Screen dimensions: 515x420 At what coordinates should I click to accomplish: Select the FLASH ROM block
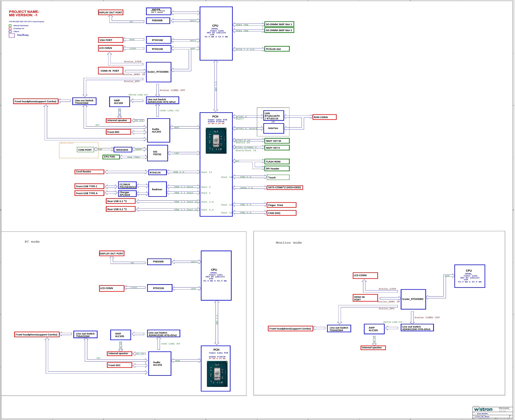tap(277, 162)
